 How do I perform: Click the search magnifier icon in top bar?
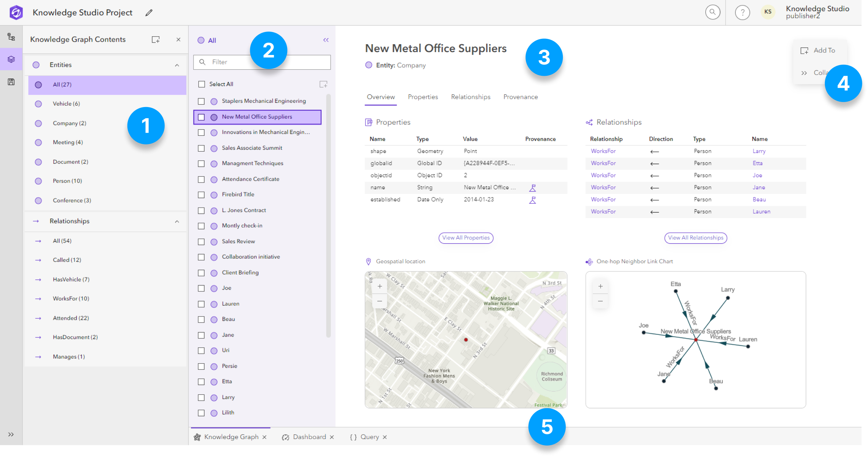point(714,12)
